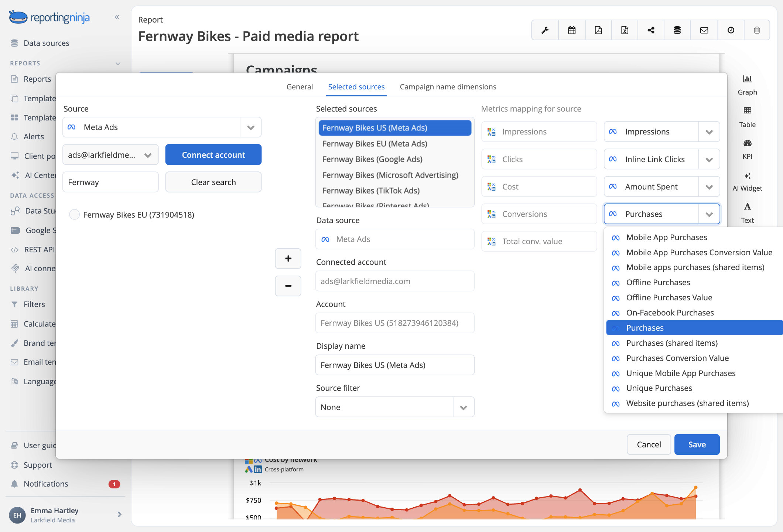
Task: Delete report trash icon
Action: point(757,30)
